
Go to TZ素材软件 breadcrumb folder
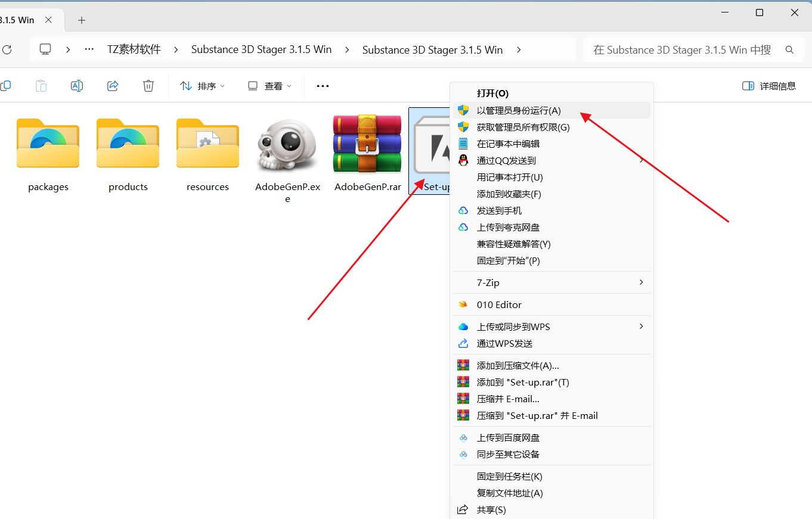coord(134,49)
